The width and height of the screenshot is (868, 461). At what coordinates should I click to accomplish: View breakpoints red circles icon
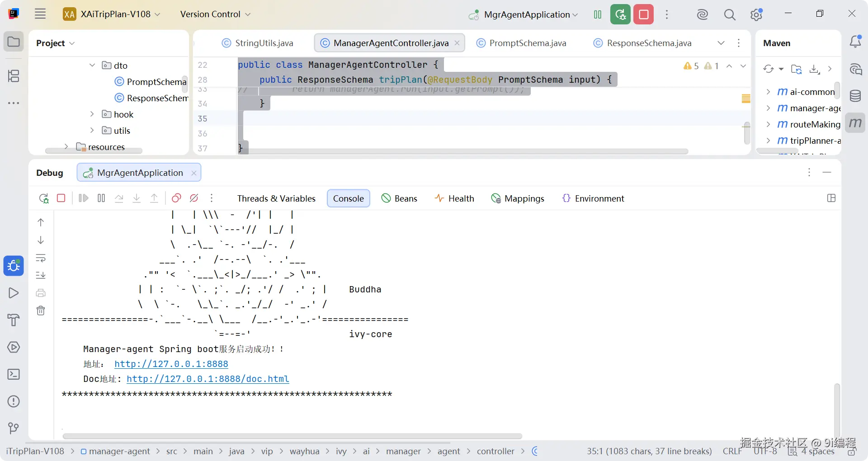point(176,198)
